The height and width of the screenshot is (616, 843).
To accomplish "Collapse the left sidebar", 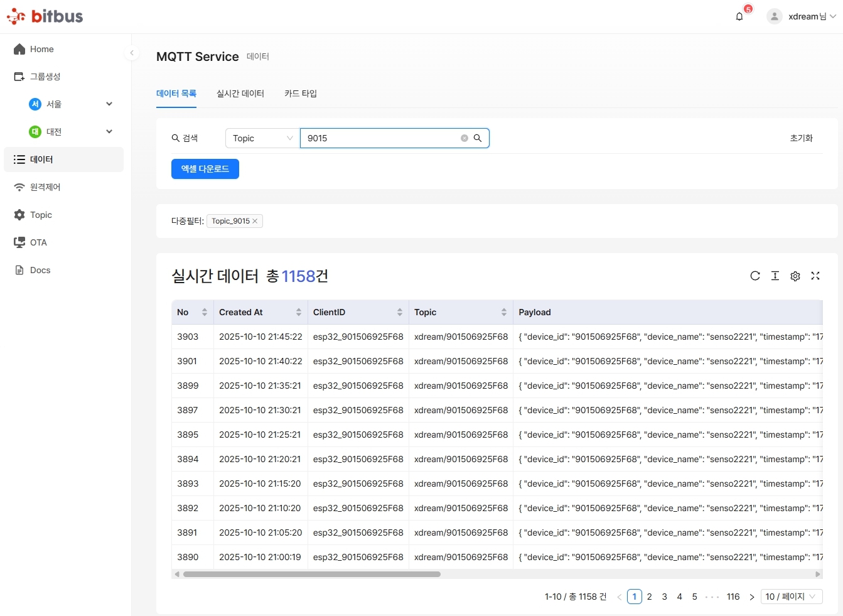I will click(132, 53).
